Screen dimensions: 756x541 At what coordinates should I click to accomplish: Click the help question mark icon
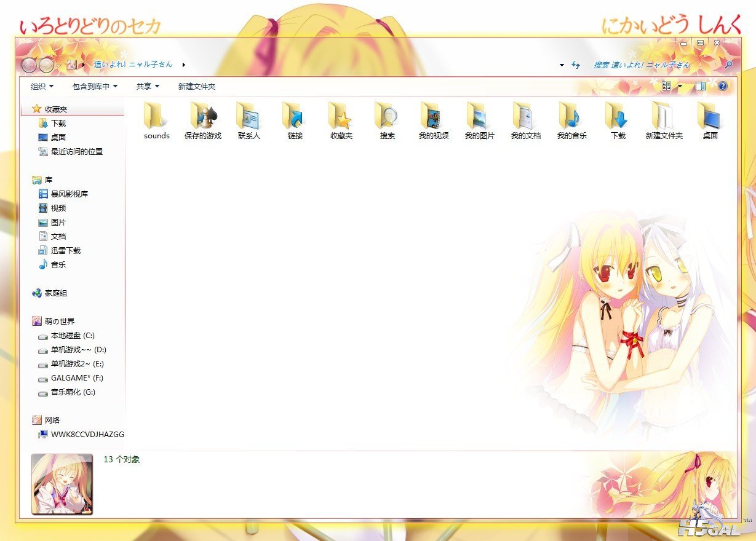coord(723,87)
